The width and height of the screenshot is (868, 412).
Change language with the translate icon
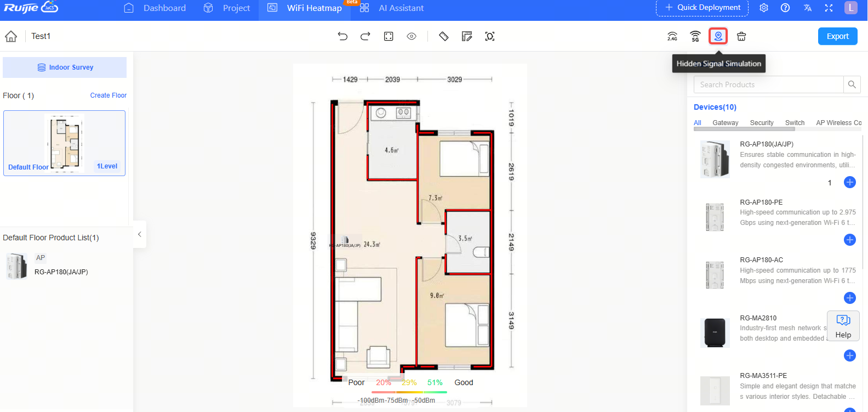click(808, 8)
